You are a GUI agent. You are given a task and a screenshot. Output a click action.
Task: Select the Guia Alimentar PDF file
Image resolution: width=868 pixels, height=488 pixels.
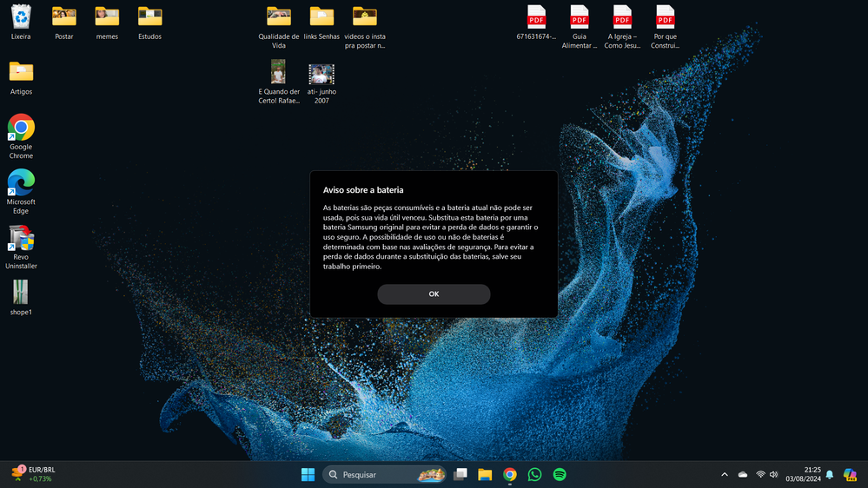tap(579, 27)
